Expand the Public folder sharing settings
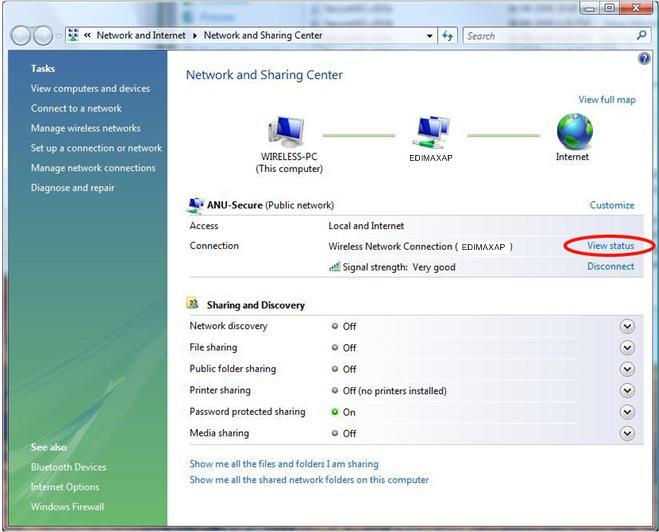The width and height of the screenshot is (659, 532). pos(627,369)
